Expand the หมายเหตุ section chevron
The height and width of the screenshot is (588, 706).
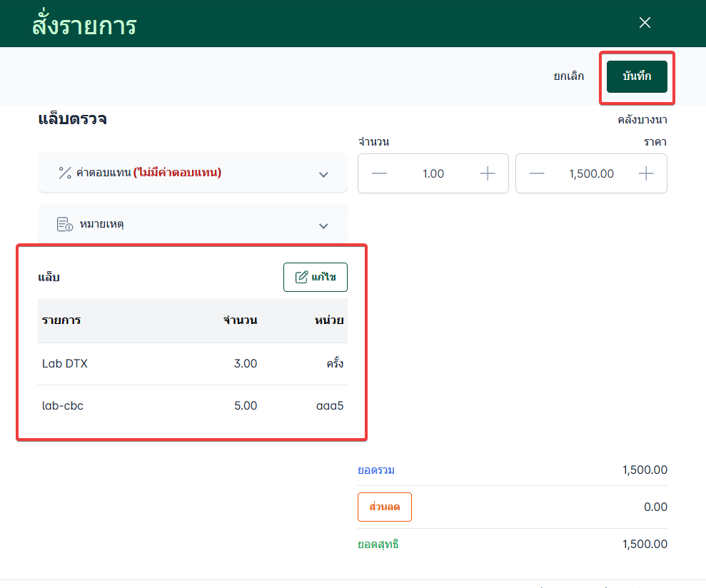(323, 225)
